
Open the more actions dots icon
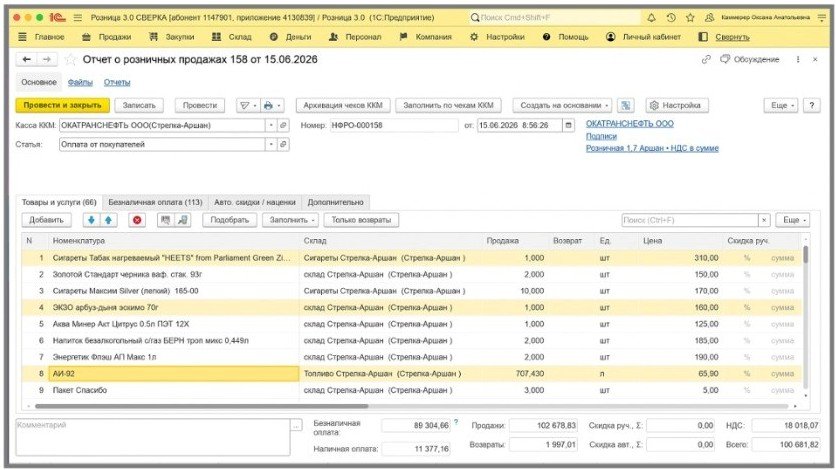(x=798, y=59)
